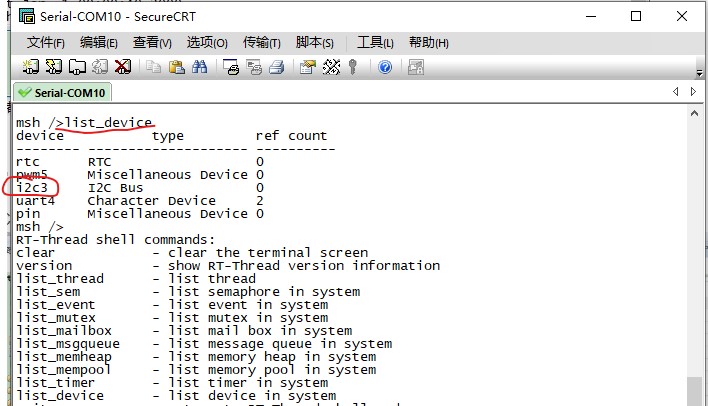Click the 'i2c3' device name
Image resolution: width=708 pixels, height=406 pixels.
pyautogui.click(x=32, y=187)
